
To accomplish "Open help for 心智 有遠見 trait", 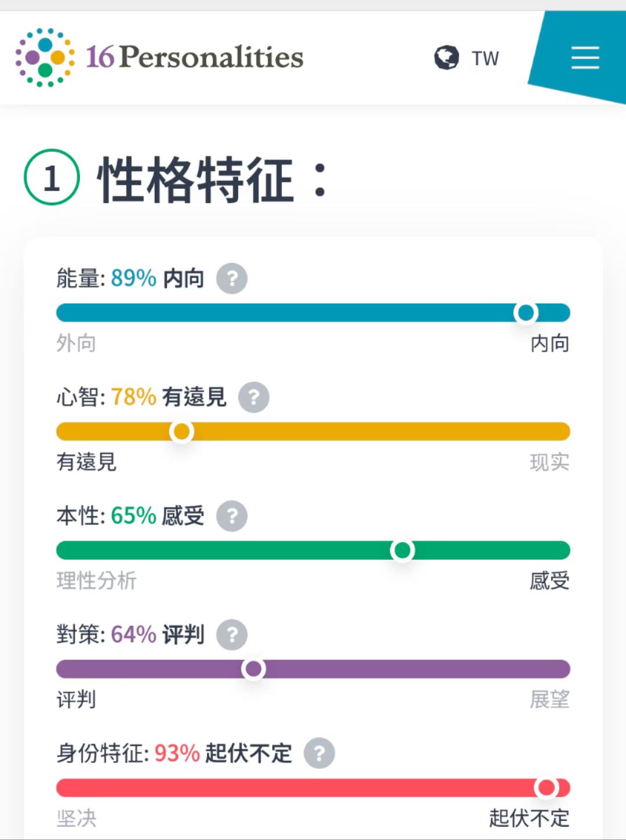I will (x=254, y=397).
